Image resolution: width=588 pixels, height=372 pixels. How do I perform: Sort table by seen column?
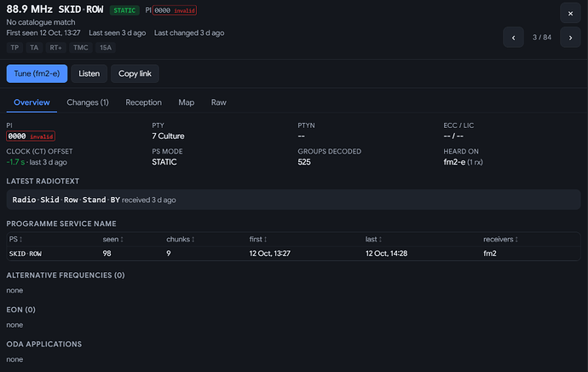coord(112,239)
